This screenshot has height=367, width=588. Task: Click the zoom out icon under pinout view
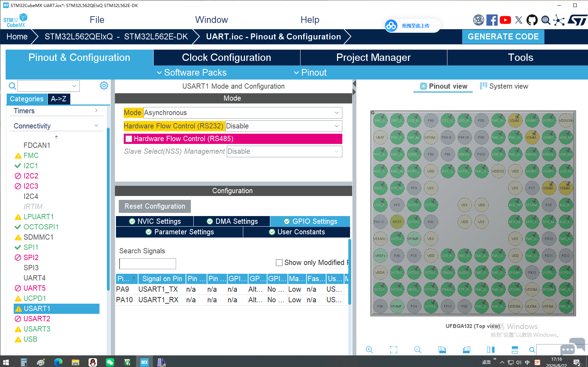(x=418, y=349)
